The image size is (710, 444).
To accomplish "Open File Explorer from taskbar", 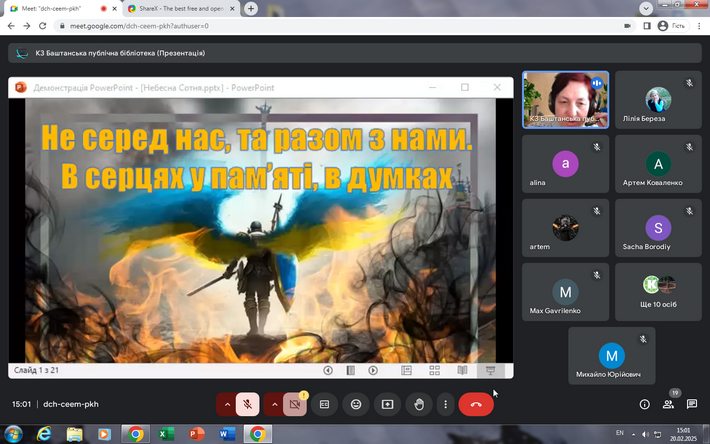I will coord(75,434).
